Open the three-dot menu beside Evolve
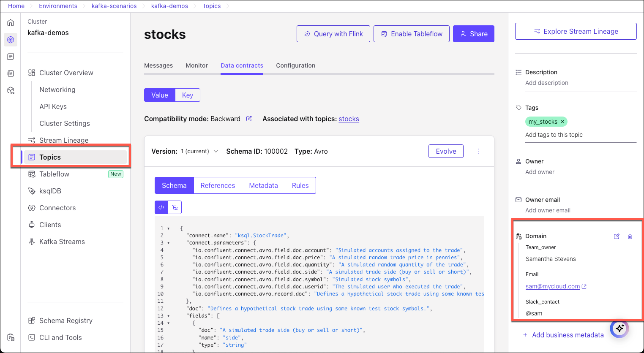The height and width of the screenshot is (353, 644). 478,151
